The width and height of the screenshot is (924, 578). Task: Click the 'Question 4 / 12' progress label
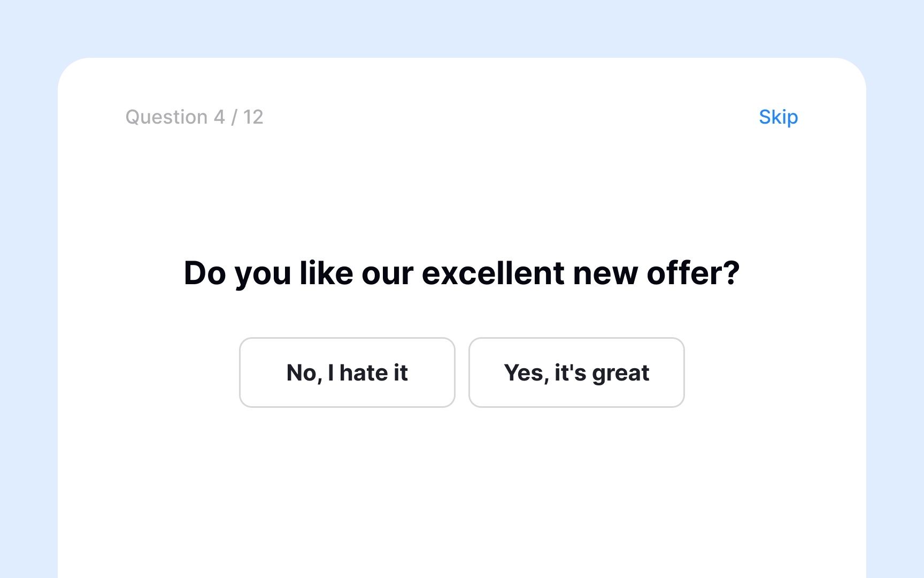[x=195, y=117]
